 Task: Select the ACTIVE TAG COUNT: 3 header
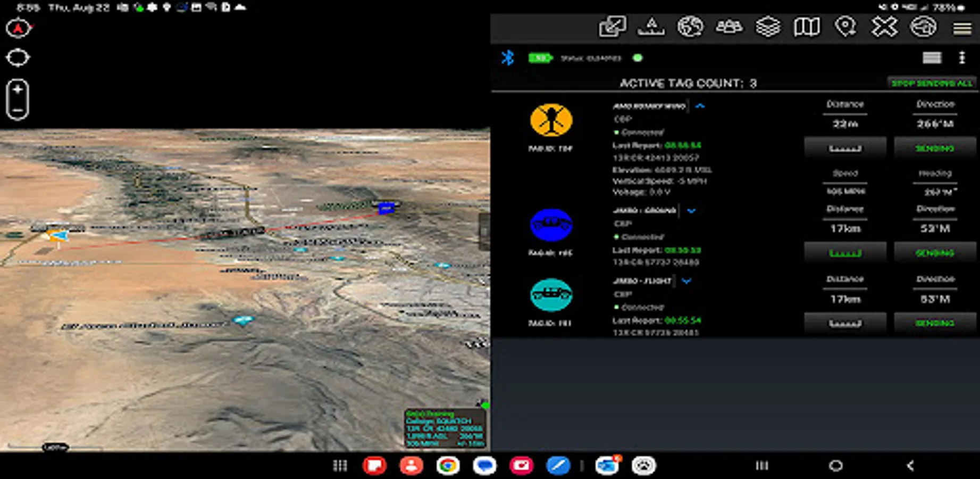688,83
